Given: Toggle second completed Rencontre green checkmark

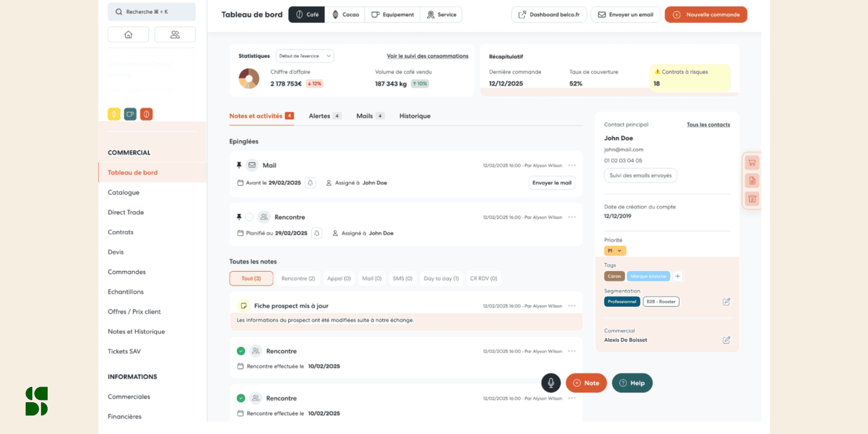Looking at the screenshot, I should point(241,398).
